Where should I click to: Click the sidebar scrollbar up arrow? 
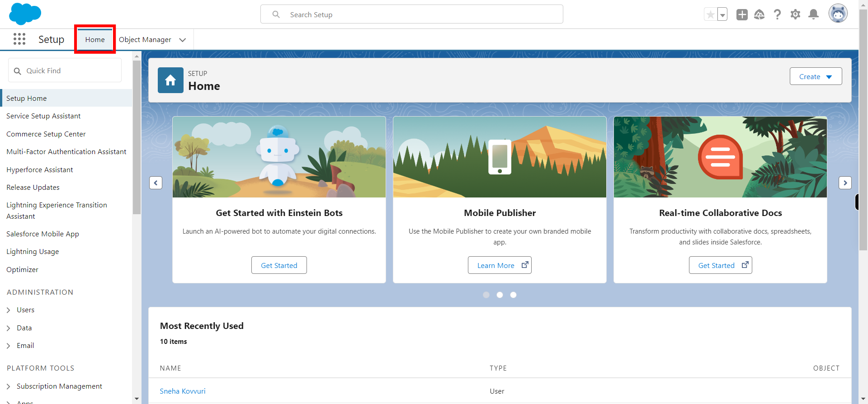pyautogui.click(x=137, y=56)
